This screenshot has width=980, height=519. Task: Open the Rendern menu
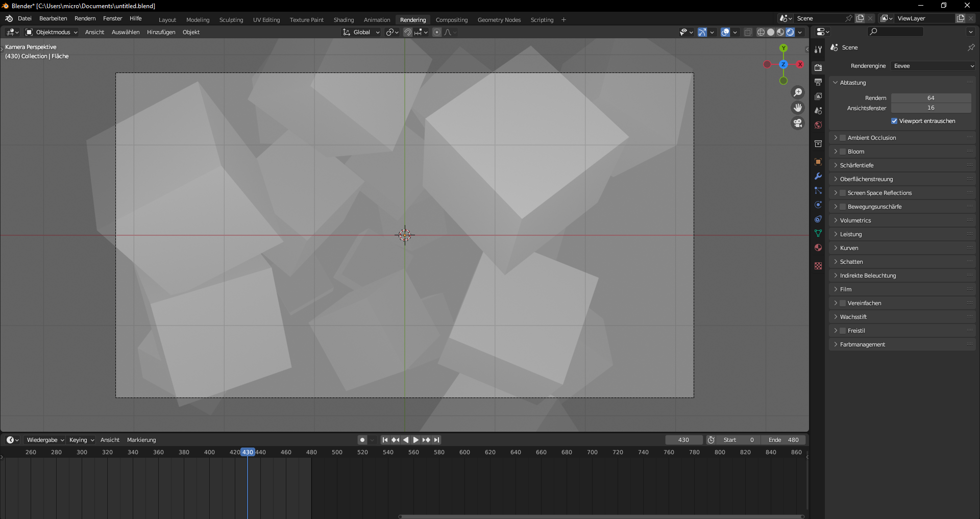[85, 18]
